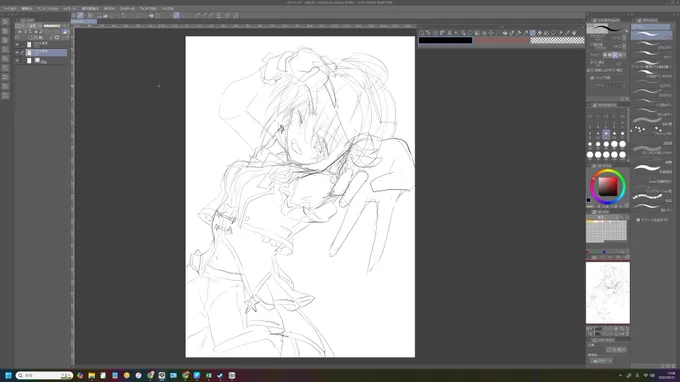Pick a shade in the color wheel square
Image resolution: width=680 pixels, height=382 pixels.
point(608,186)
